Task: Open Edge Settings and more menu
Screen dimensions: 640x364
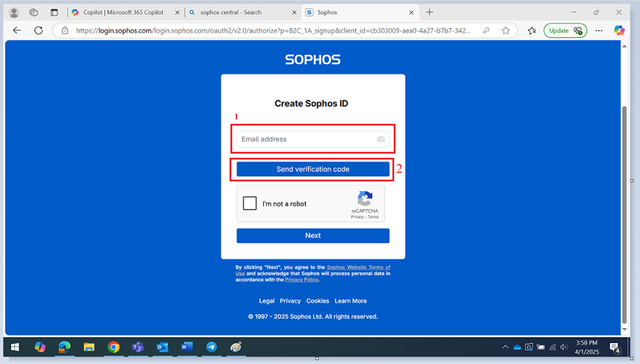Action: click(x=599, y=30)
